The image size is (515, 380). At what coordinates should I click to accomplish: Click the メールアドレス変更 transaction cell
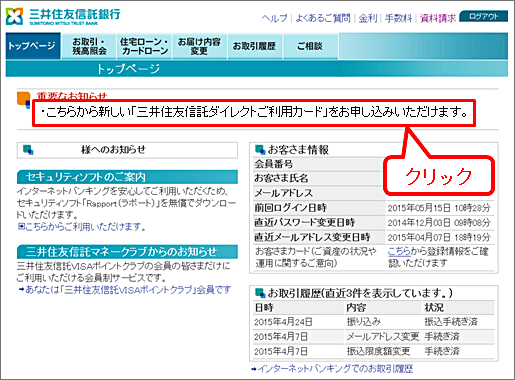[383, 337]
